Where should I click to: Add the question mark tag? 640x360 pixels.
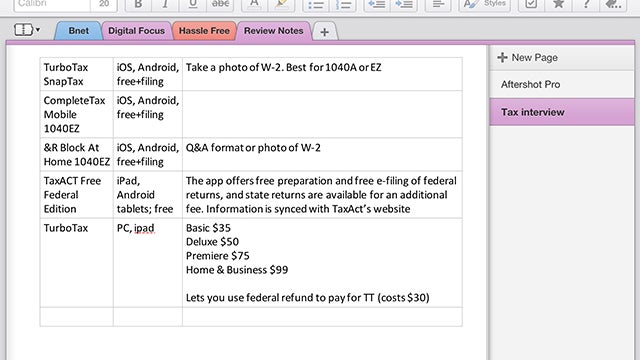586,4
